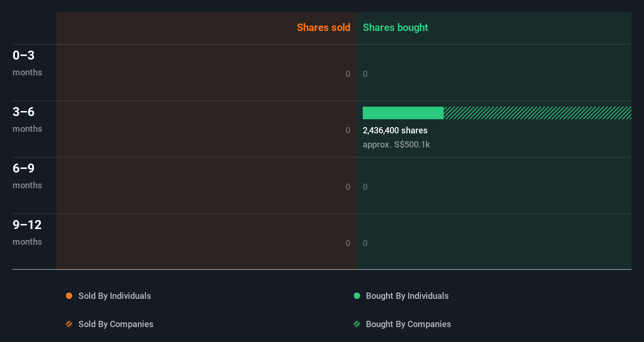Screen dimensions: 644x342
Task: Toggle the Bought By Companies legend label
Action: pos(408,324)
